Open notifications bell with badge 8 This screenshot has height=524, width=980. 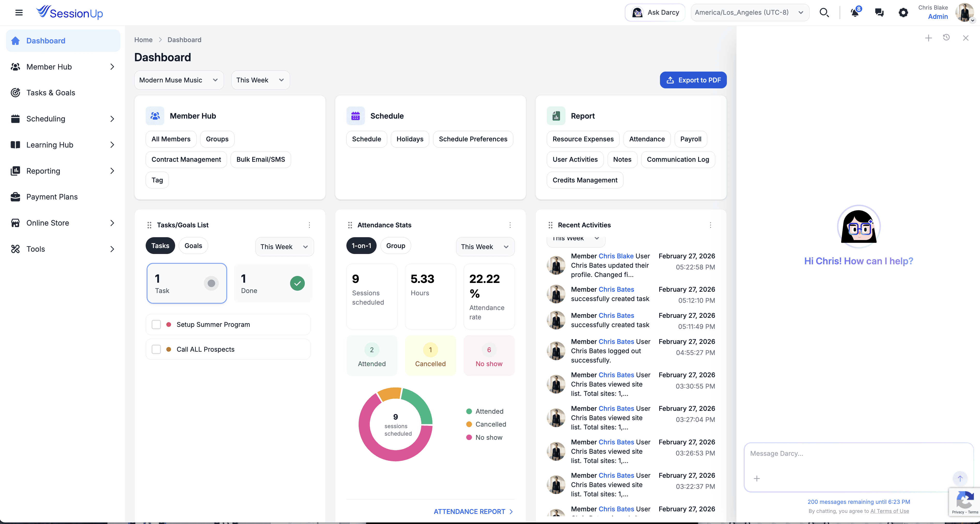click(x=855, y=12)
